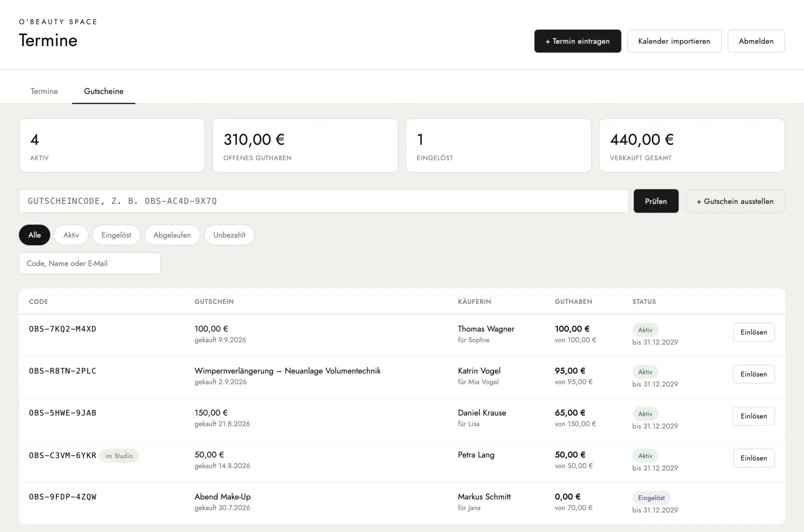Viewport: 804px width, 532px height.
Task: Click voucher code 'OBS-7KQ2-M4XD'
Action: (x=62, y=329)
